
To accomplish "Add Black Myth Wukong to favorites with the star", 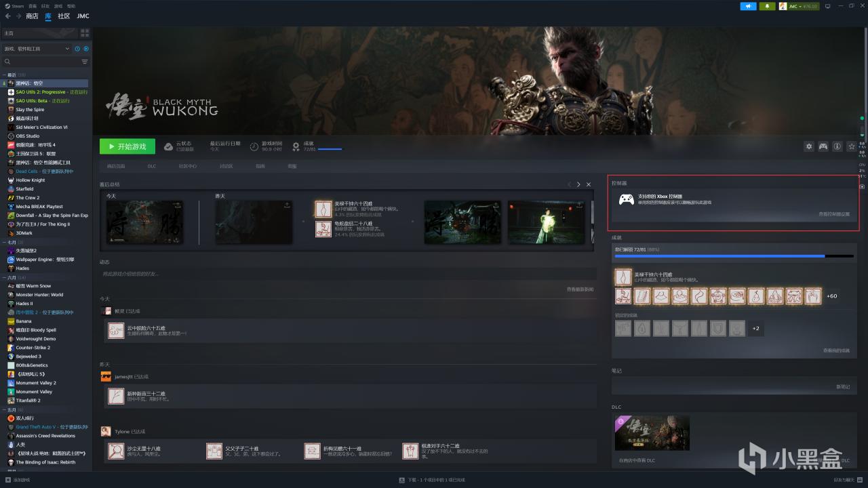I will 852,146.
